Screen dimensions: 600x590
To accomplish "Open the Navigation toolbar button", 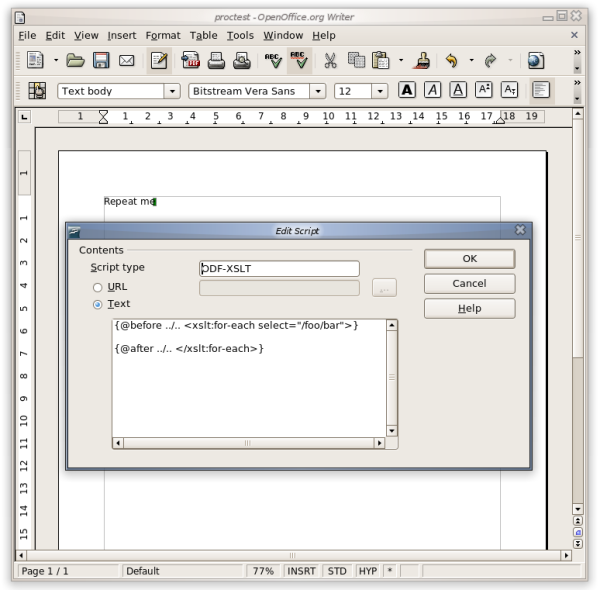I will point(578,532).
